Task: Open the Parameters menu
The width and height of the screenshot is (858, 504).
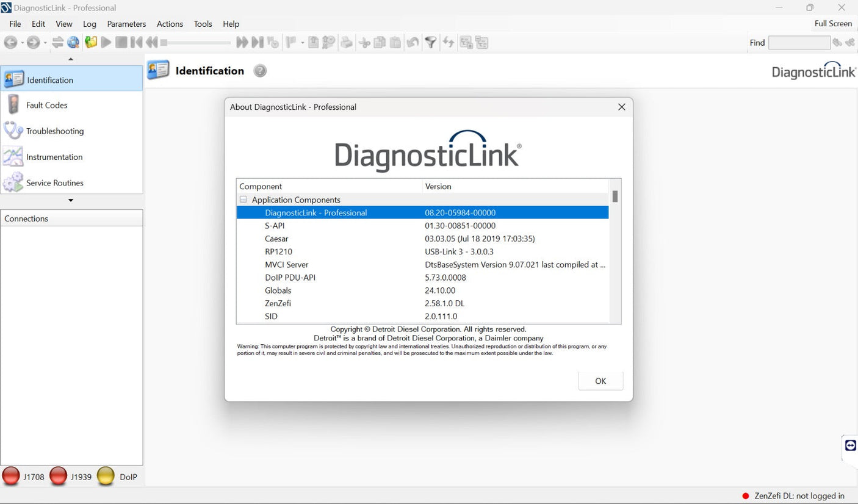Action: pyautogui.click(x=126, y=24)
